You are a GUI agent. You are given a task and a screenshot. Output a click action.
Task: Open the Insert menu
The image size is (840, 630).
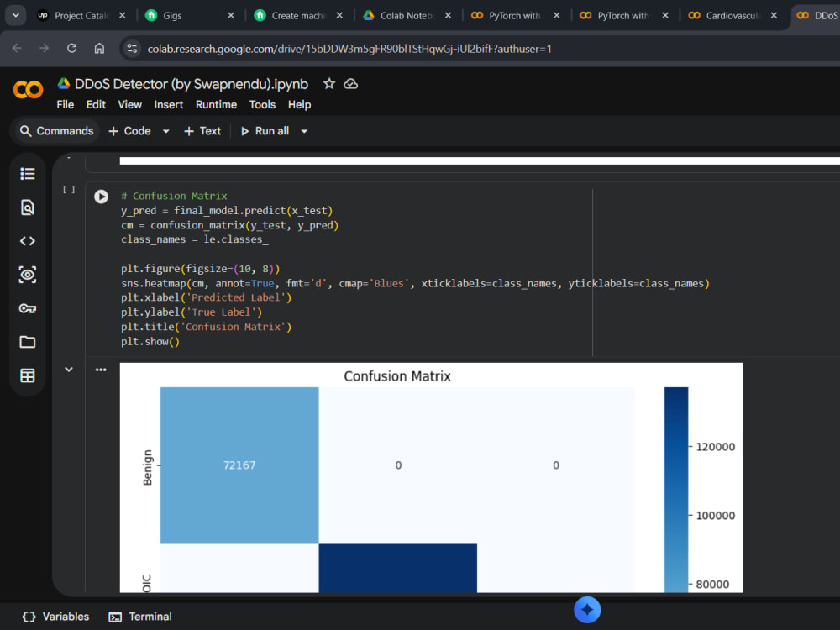pyautogui.click(x=169, y=104)
